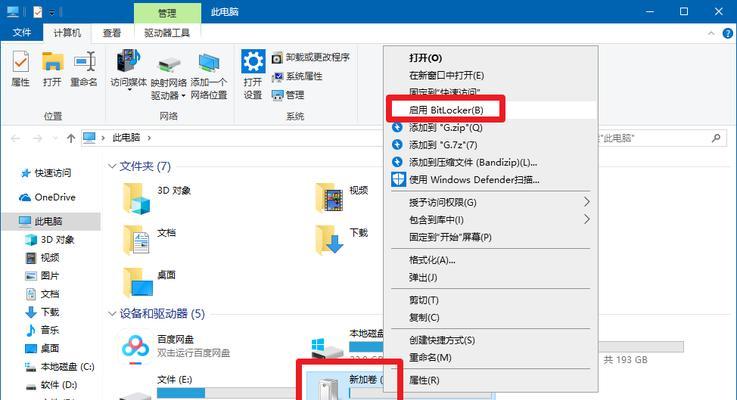Select the 百度网盘 device item

pos(175,347)
